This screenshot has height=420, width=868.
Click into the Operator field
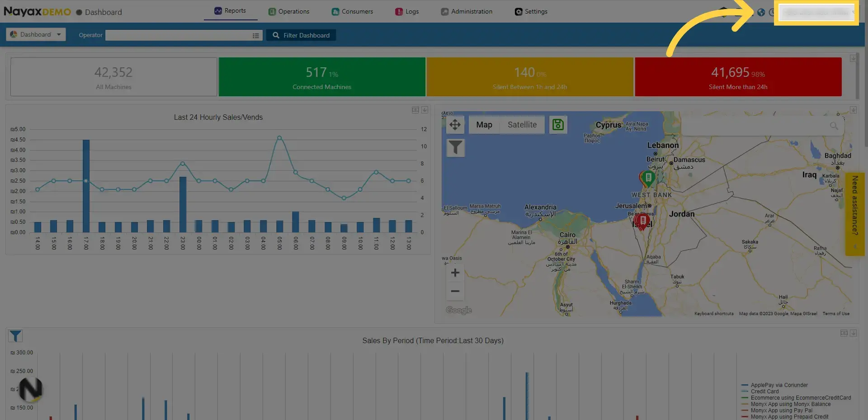click(x=183, y=35)
